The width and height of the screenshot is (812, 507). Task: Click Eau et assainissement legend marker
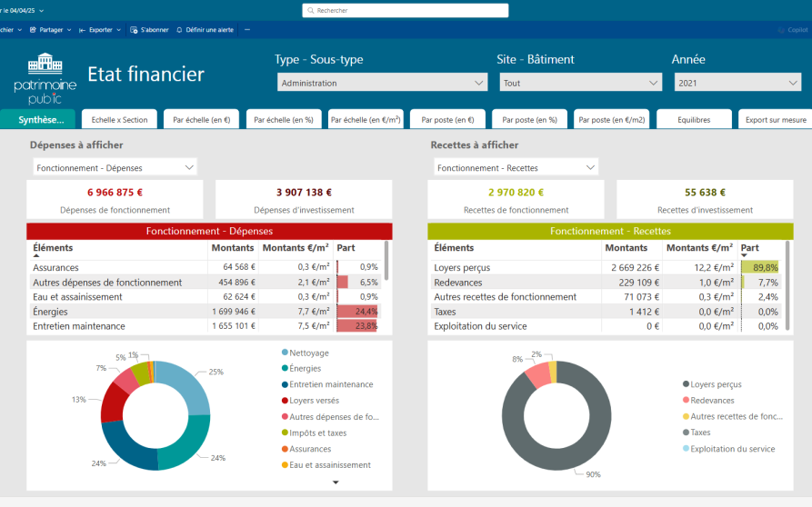pos(285,464)
